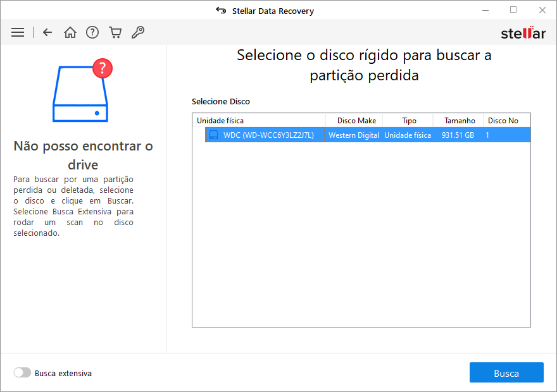This screenshot has height=392, width=557.
Task: Click the lost drive illustration
Action: point(82,90)
